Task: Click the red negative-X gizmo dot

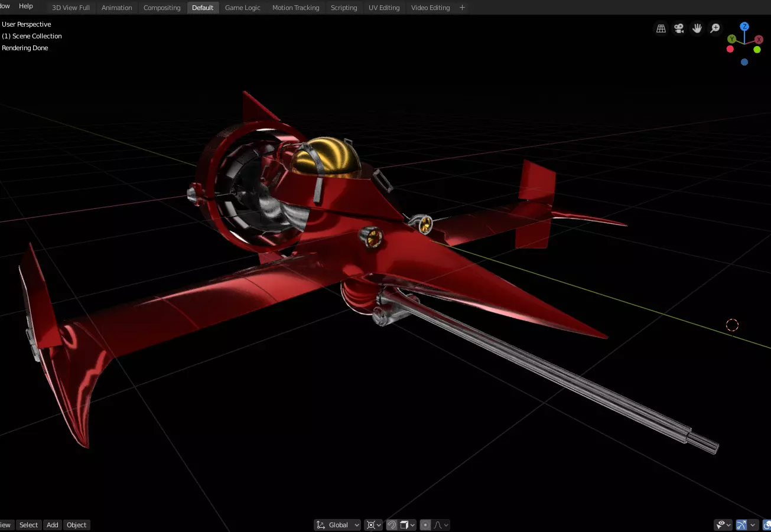Action: pos(730,49)
